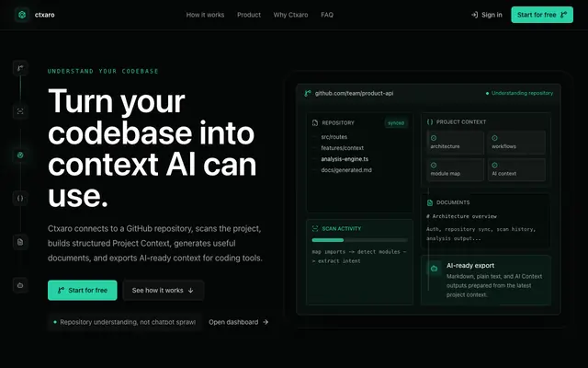
Task: Click the Sign in arrow icon
Action: click(x=474, y=15)
